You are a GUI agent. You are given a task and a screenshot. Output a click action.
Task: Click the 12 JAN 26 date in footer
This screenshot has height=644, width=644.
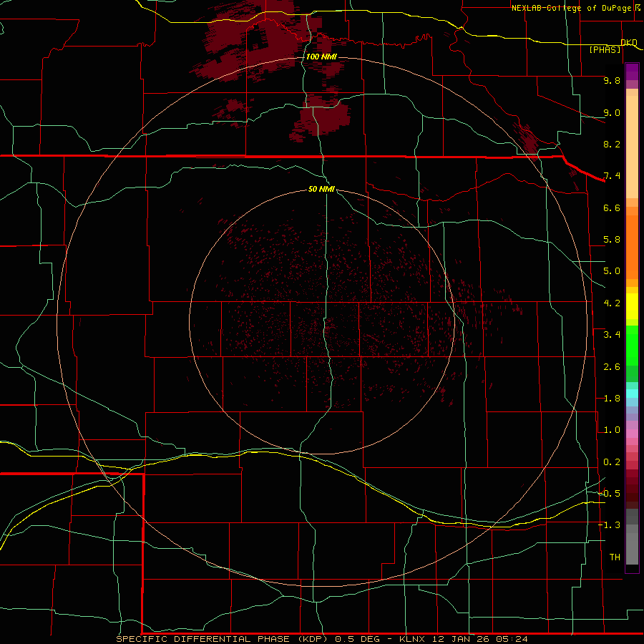[460, 639]
